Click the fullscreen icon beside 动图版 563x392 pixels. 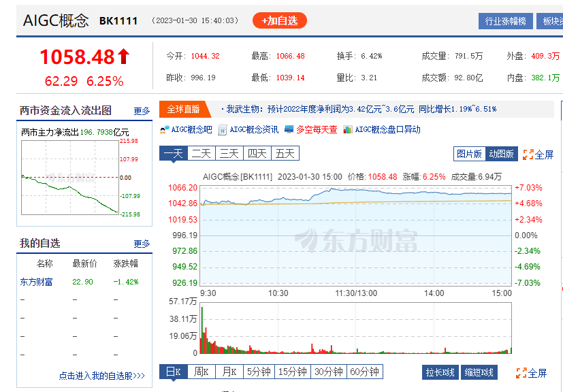pos(528,154)
